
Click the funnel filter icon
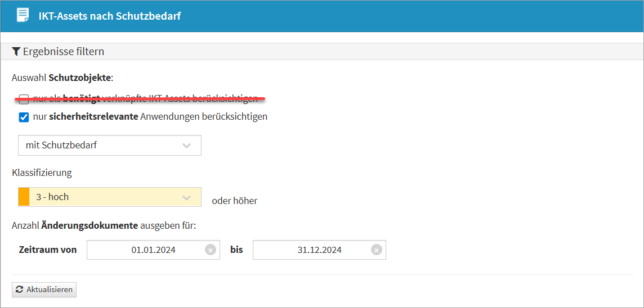[x=16, y=52]
